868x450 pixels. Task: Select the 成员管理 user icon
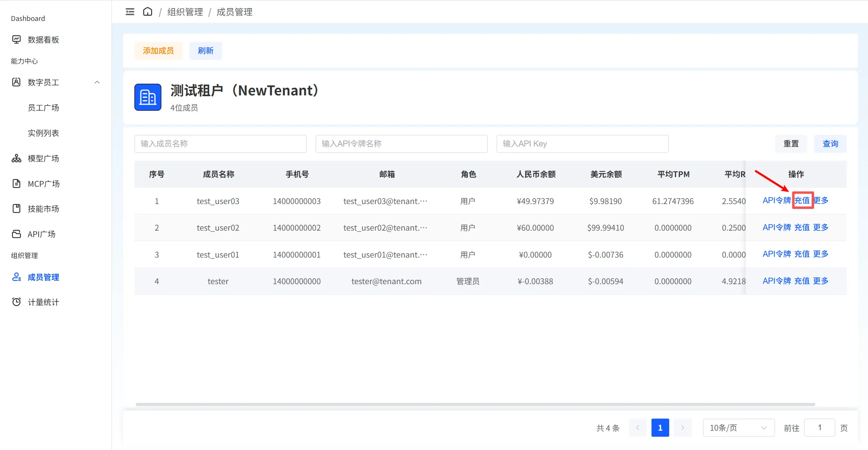(x=16, y=277)
